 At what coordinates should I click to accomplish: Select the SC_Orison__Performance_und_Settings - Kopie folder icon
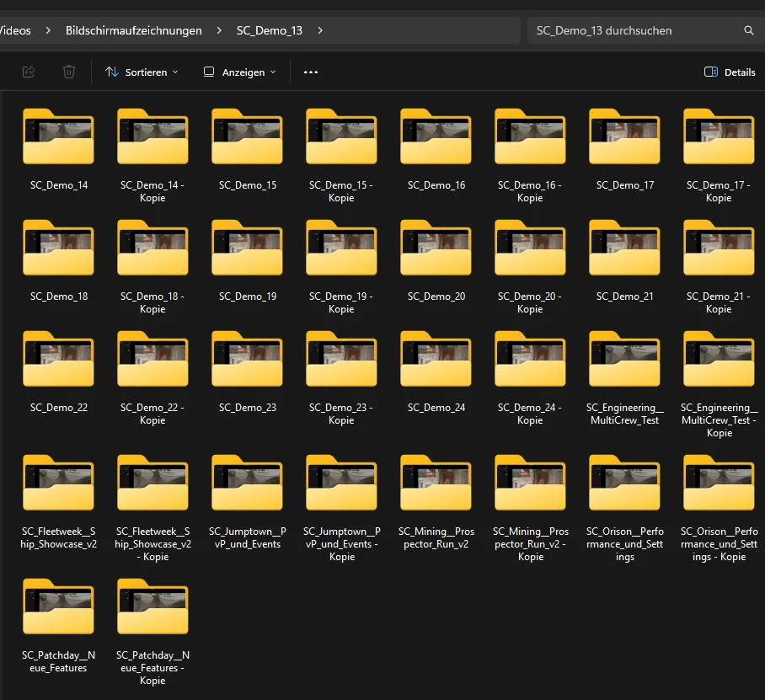click(x=720, y=483)
